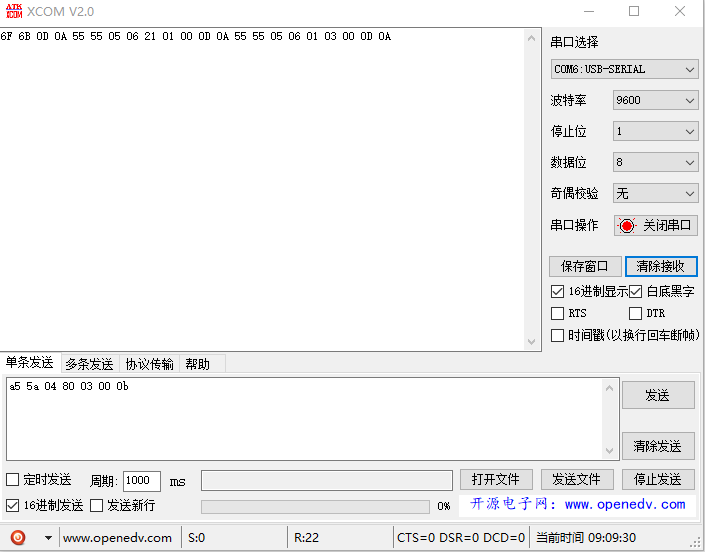The width and height of the screenshot is (705, 552).
Task: Click www.openedv.com in the status bar
Action: click(x=117, y=538)
